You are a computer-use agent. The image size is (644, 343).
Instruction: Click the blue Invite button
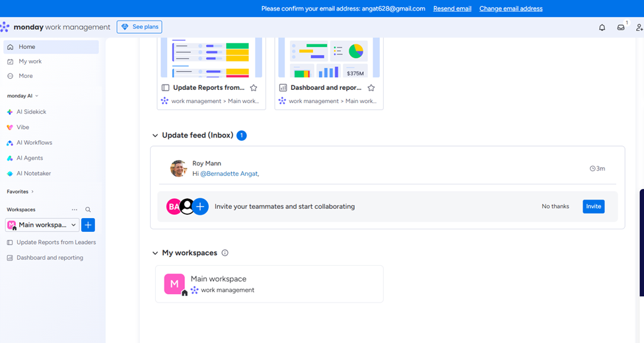click(594, 207)
